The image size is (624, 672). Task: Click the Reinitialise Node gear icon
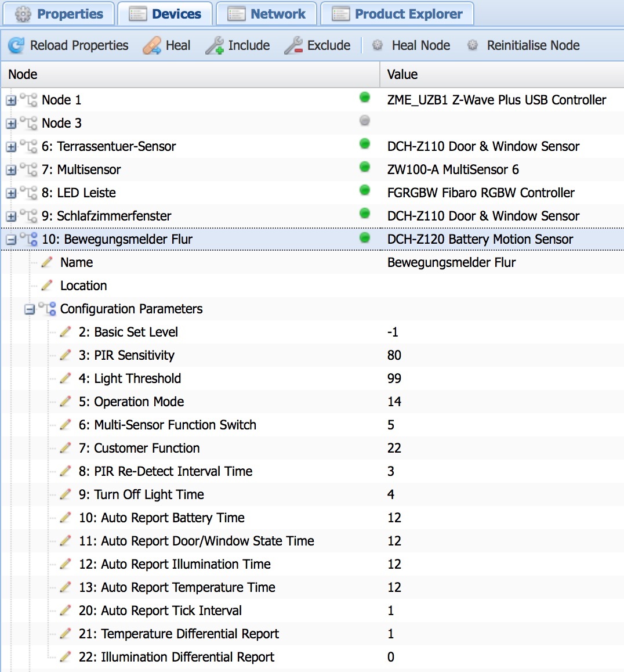473,45
